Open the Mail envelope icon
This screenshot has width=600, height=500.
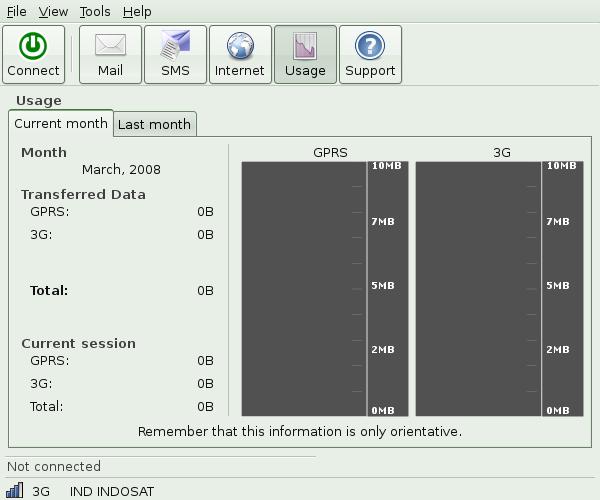pos(110,46)
